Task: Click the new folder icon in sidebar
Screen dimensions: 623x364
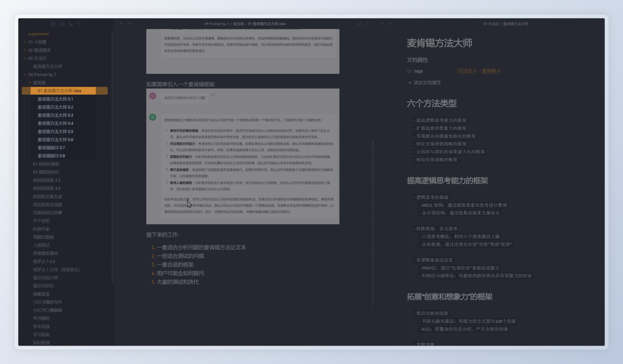Action: pyautogui.click(x=62, y=24)
